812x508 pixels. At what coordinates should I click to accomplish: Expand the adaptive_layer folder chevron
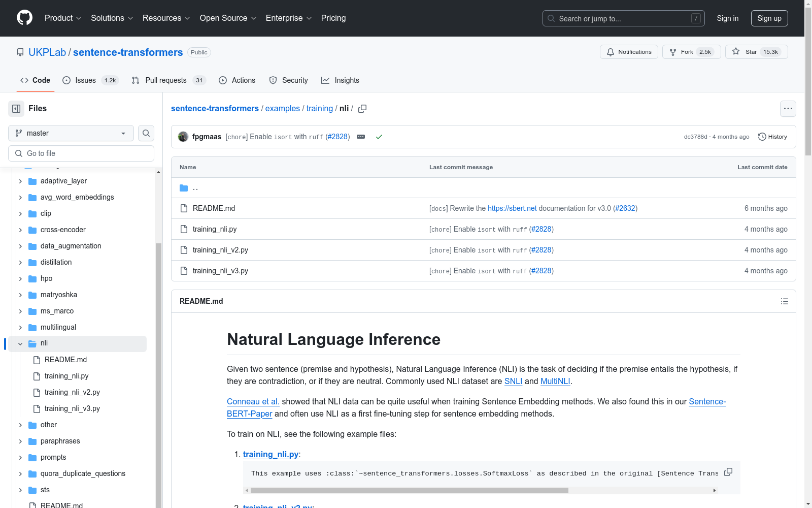click(x=20, y=181)
